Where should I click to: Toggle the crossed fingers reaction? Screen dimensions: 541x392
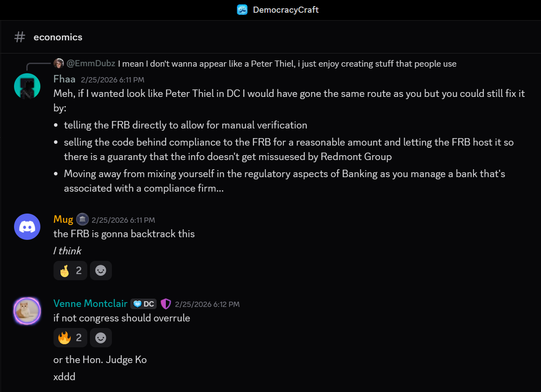click(x=70, y=271)
